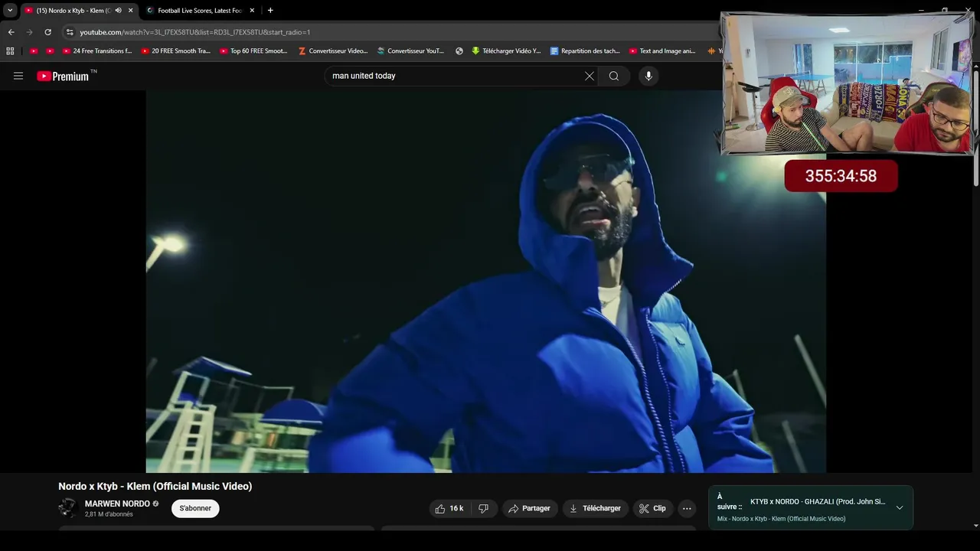
Task: Share the video via Partager
Action: [x=529, y=508]
